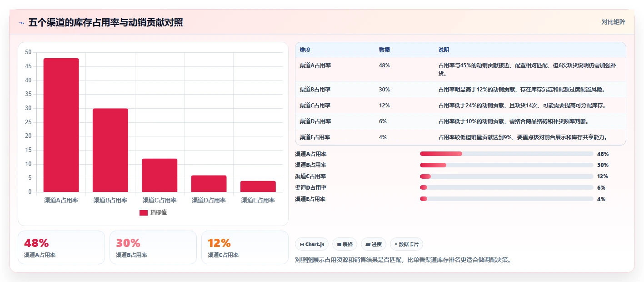Image resolution: width=644 pixels, height=282 pixels.
Task: Click description mentioning 库存共享能力 for 渠道E
Action: 523,137
